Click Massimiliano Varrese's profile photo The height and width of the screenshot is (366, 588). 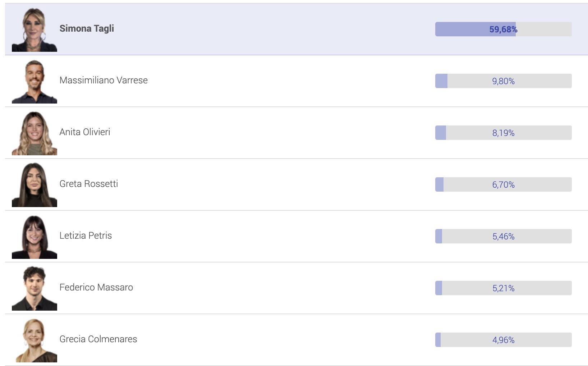click(35, 81)
